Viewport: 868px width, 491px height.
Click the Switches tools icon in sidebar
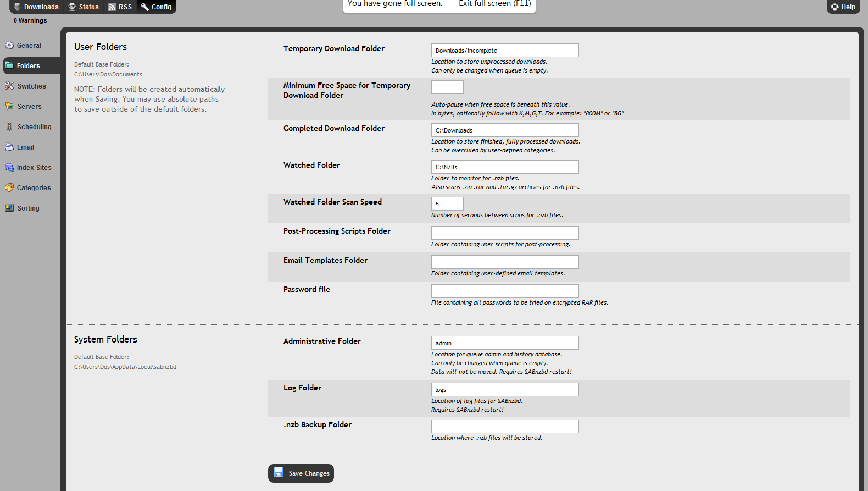point(9,86)
